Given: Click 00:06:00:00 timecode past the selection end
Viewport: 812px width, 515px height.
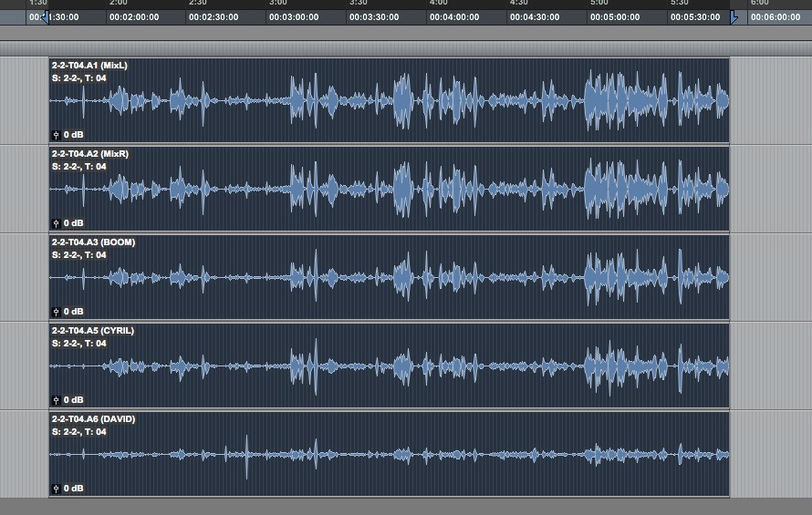Looking at the screenshot, I should pos(775,17).
